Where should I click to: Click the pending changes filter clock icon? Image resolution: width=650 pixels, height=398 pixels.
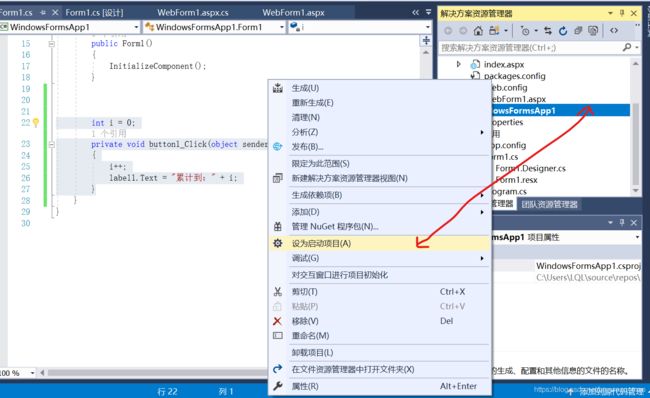pyautogui.click(x=525, y=31)
